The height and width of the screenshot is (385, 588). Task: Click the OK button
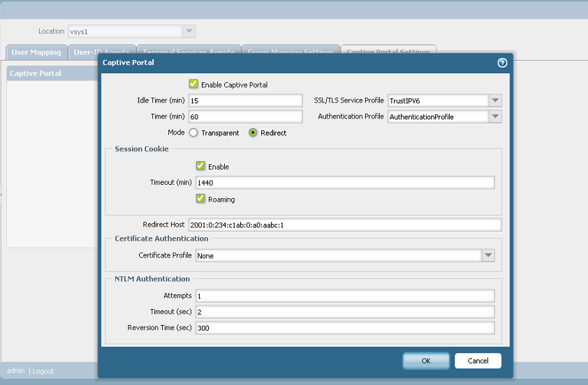426,361
